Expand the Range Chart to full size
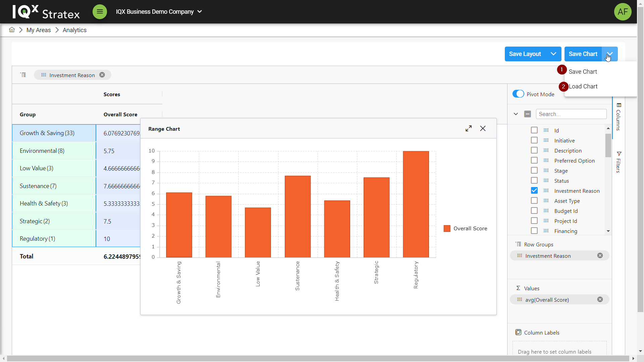Image resolution: width=644 pixels, height=362 pixels. pyautogui.click(x=469, y=128)
